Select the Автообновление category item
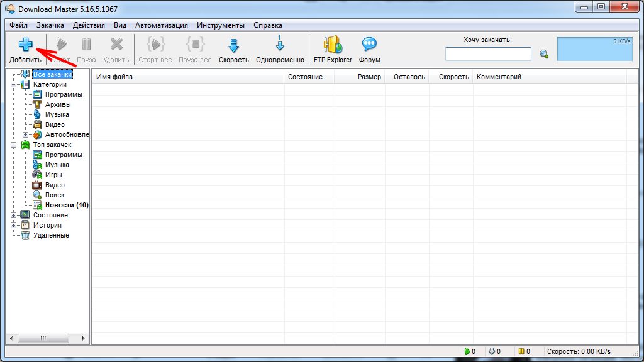Image resolution: width=644 pixels, height=362 pixels. 67,134
